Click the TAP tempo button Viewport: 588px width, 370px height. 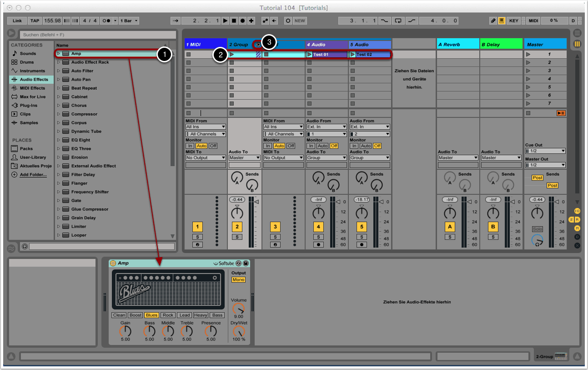pos(35,20)
